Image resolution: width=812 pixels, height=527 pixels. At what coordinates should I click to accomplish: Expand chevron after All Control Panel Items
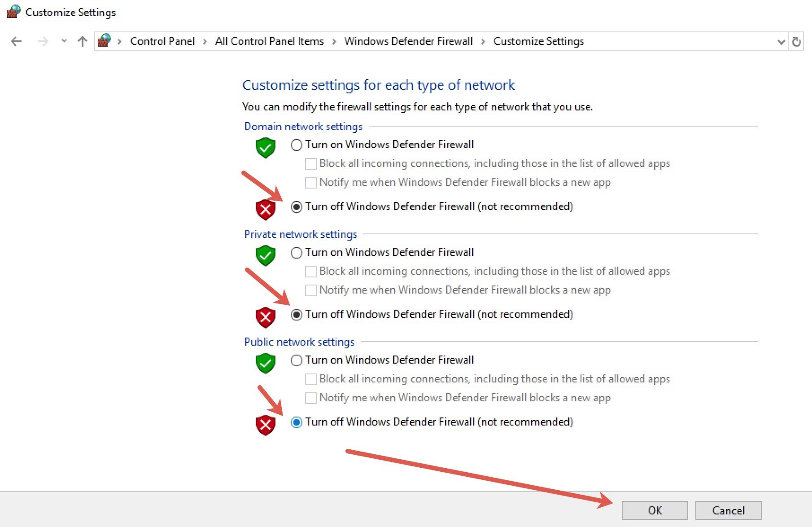[334, 42]
